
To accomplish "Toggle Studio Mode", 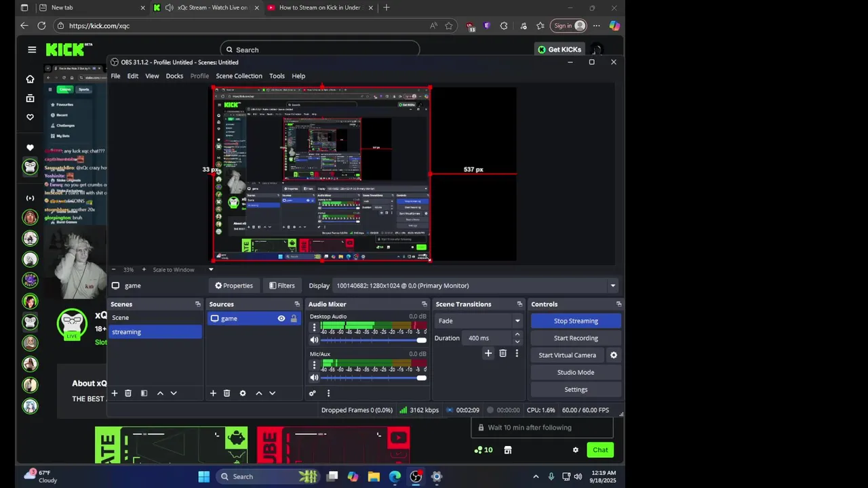I will click(x=576, y=372).
